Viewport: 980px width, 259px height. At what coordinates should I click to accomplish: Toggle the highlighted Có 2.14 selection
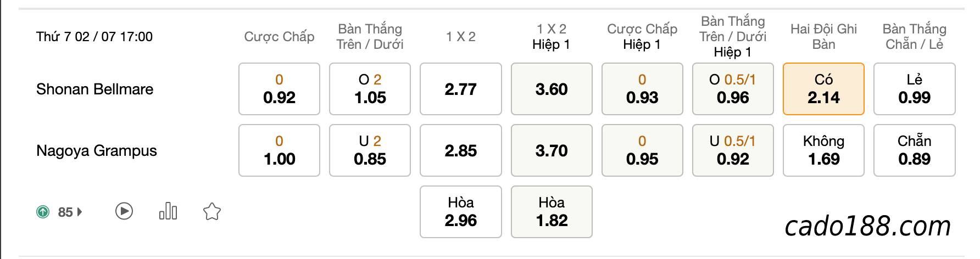coord(823,89)
